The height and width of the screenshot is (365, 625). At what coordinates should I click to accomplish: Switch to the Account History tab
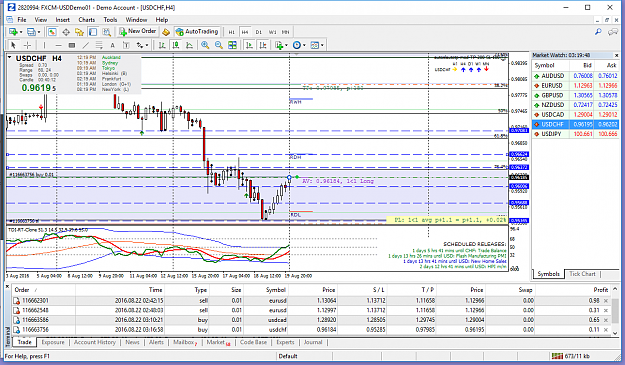pyautogui.click(x=95, y=342)
